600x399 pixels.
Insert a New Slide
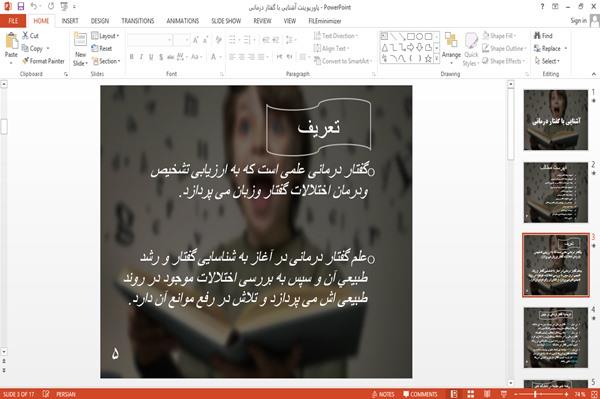[x=80, y=50]
